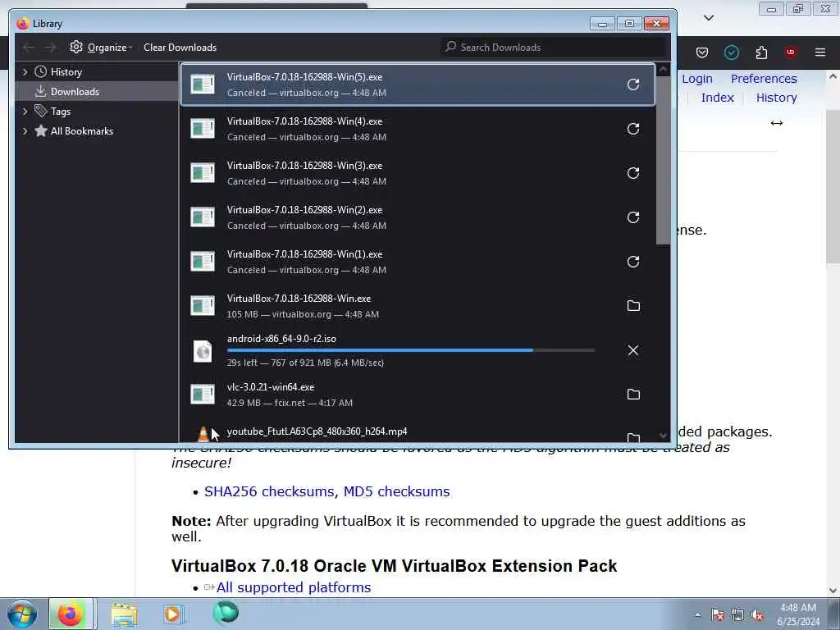
Task: Show hidden system tray icons
Action: (x=697, y=615)
